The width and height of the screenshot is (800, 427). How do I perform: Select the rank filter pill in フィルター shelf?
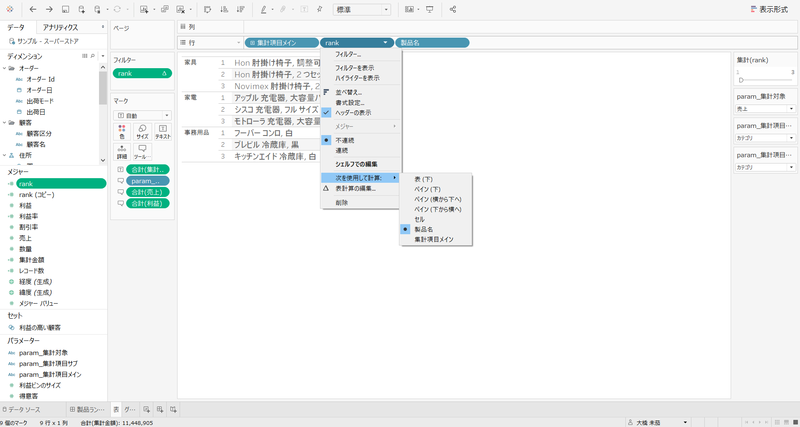pyautogui.click(x=142, y=73)
